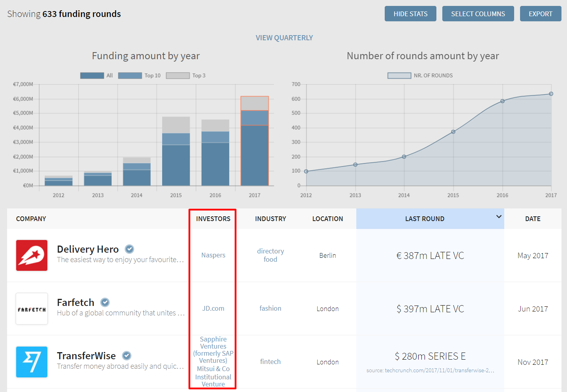
Task: Click verified badge next to TransferWise
Action: coord(127,356)
